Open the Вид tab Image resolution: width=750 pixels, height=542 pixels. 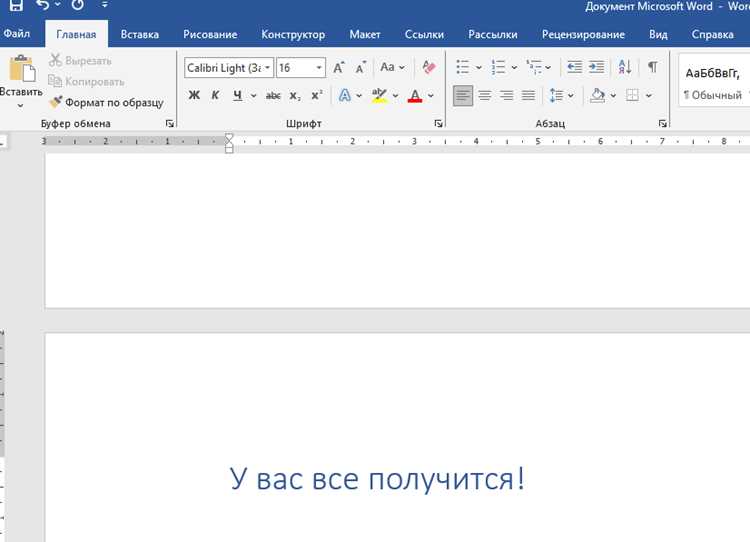(658, 34)
